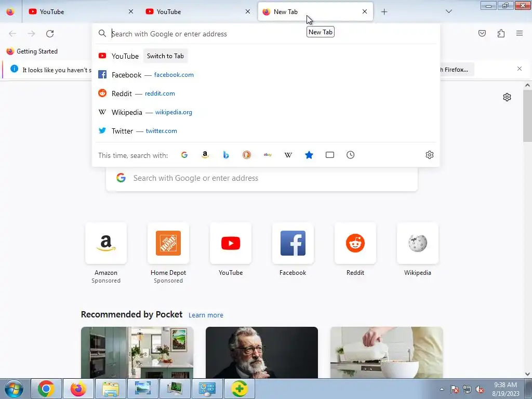Open the Firefox hamburger menu
Image resolution: width=532 pixels, height=399 pixels.
tap(520, 33)
